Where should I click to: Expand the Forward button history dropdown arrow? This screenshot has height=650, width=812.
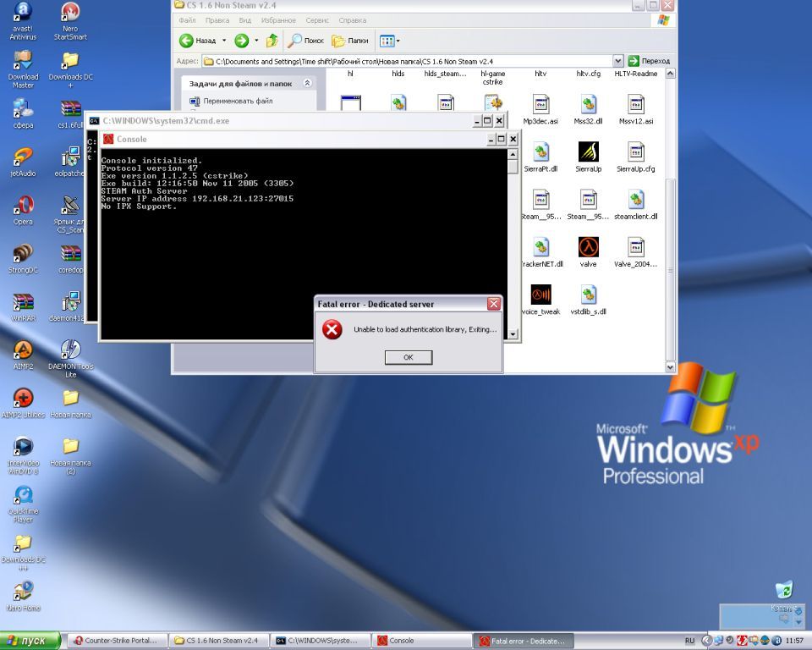256,41
